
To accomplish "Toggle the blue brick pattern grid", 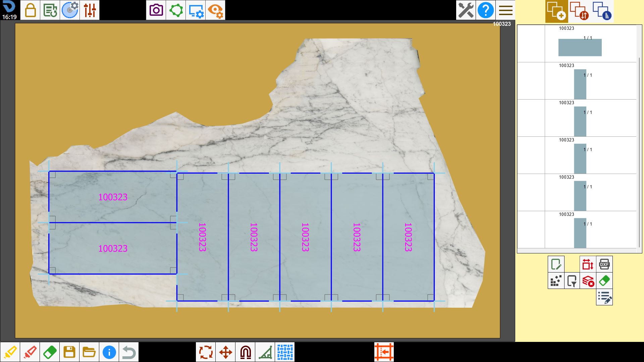I will (x=285, y=352).
